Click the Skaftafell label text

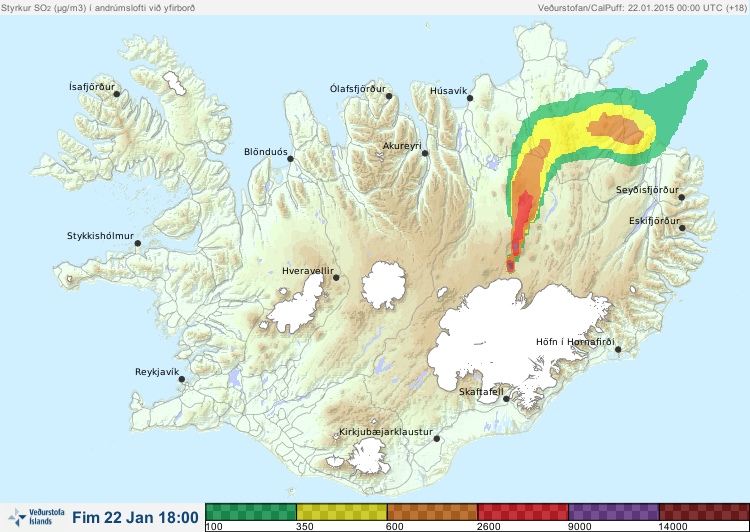pyautogui.click(x=481, y=392)
